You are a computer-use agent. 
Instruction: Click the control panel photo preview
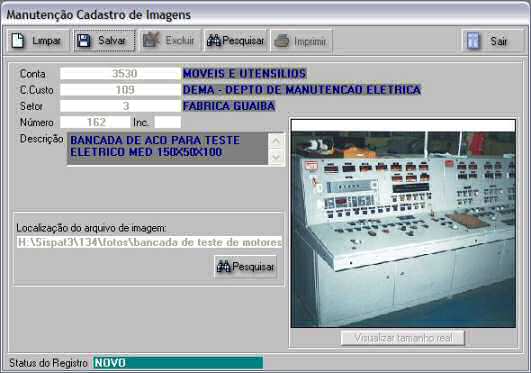pyautogui.click(x=403, y=223)
